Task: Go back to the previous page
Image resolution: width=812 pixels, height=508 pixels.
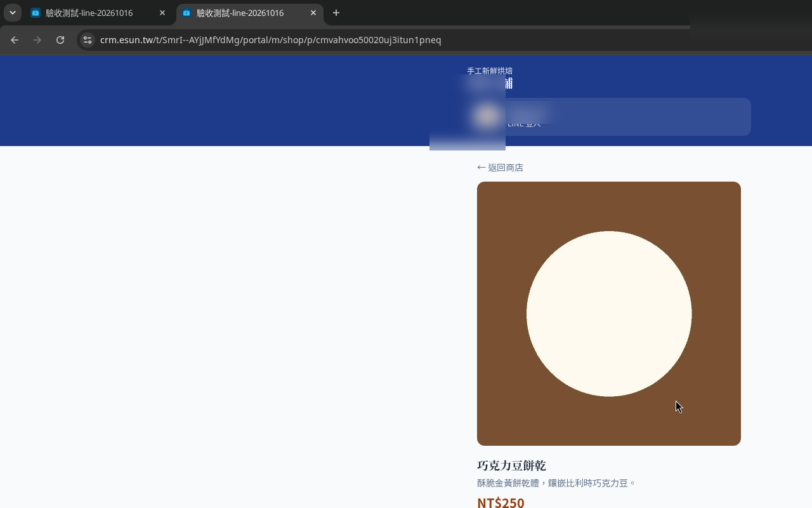Action: 15,40
